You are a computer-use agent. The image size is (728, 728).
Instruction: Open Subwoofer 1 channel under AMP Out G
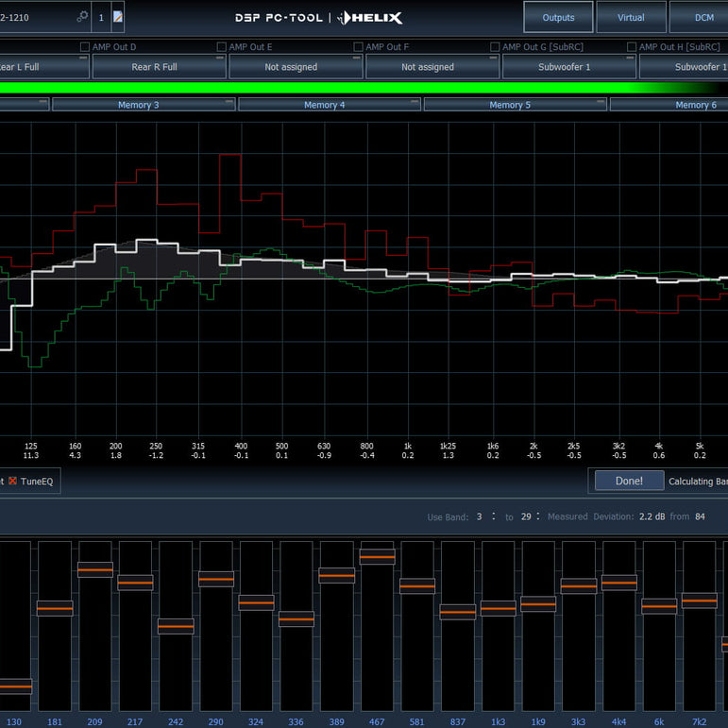point(564,67)
